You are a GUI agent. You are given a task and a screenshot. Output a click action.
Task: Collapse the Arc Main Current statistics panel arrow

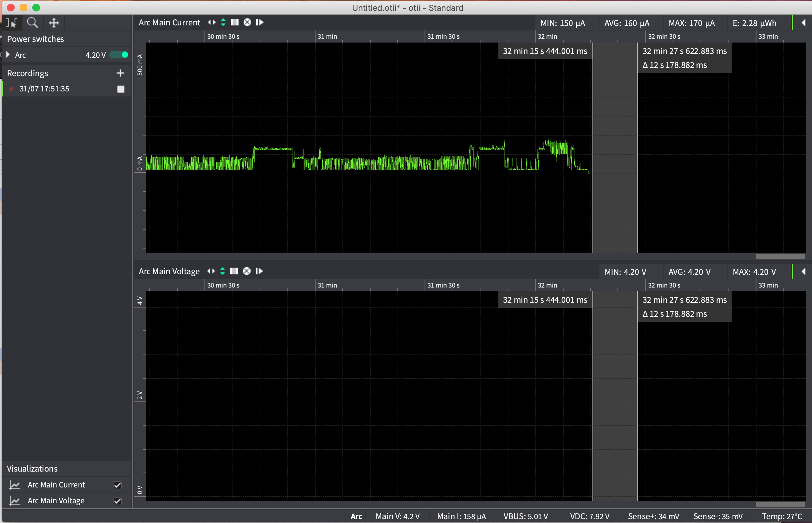(x=803, y=23)
